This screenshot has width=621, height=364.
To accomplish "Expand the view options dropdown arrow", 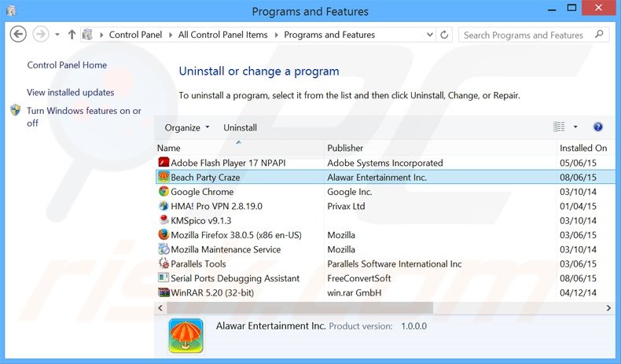I will coord(575,127).
